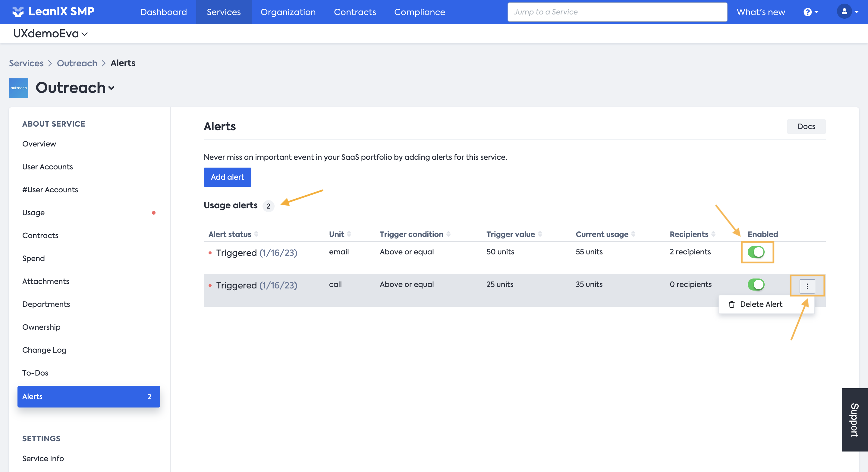Click the Outreach service logo thumbnail
This screenshot has height=472, width=868.
[18, 88]
